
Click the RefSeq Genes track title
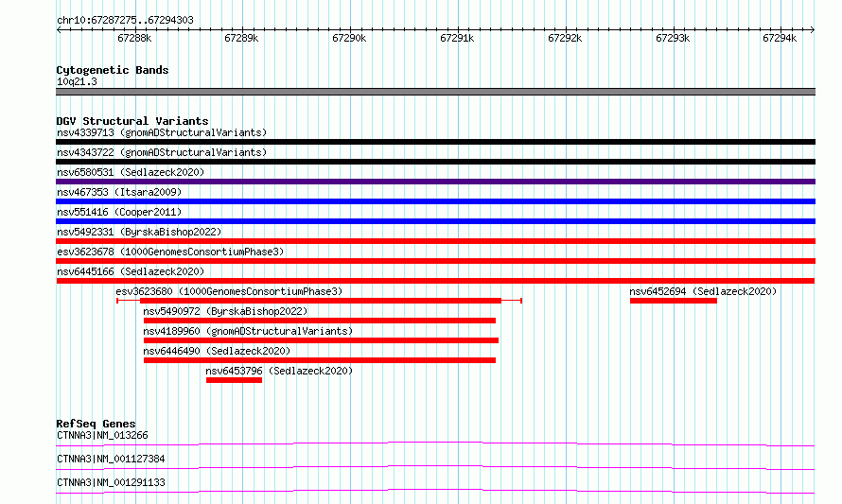96,424
